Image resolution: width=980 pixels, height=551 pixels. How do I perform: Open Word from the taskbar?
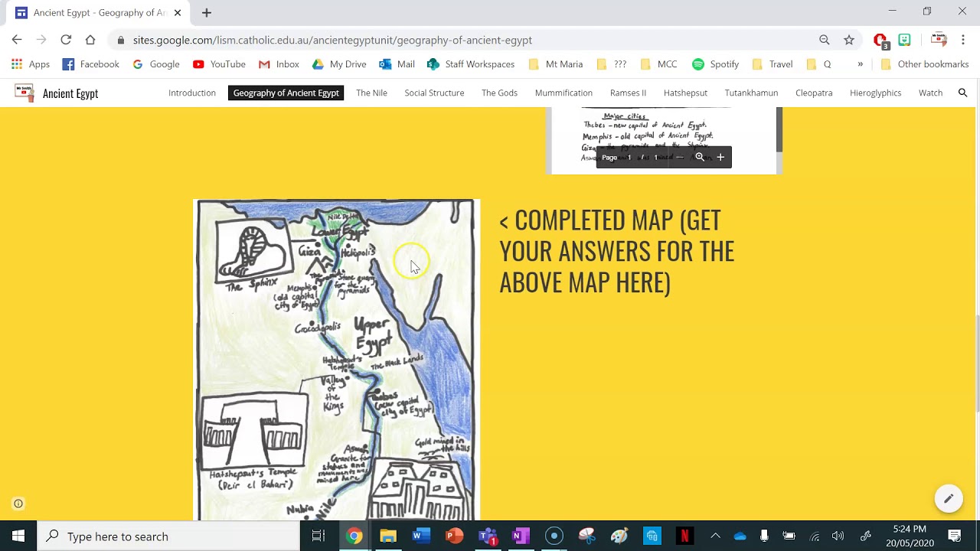pos(421,536)
